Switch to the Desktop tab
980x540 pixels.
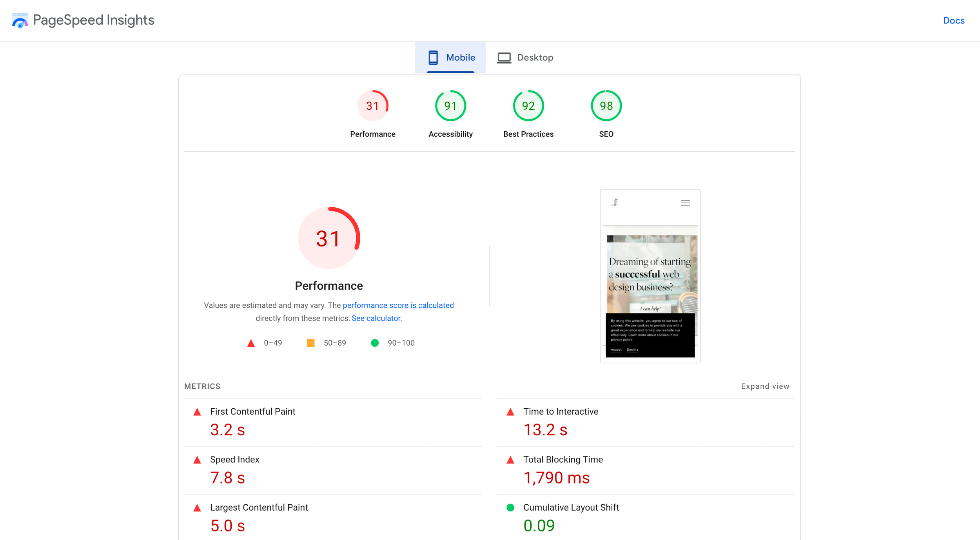525,58
